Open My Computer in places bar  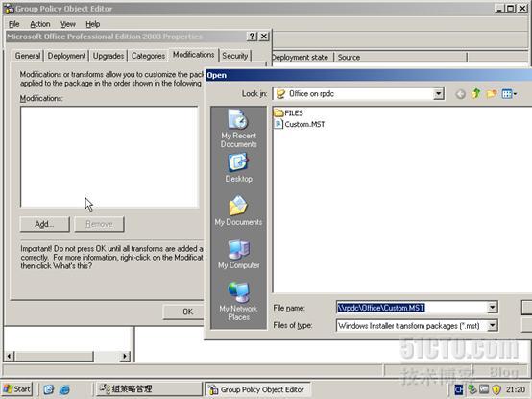coord(238,255)
